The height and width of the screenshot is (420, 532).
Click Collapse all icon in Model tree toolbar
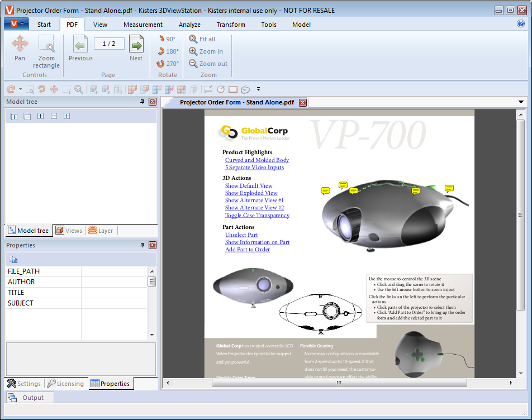point(27,117)
